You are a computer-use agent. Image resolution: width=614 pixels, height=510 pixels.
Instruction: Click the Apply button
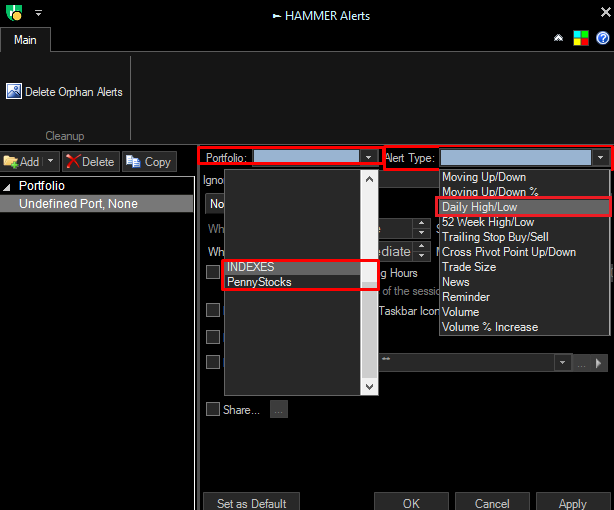pos(573,503)
